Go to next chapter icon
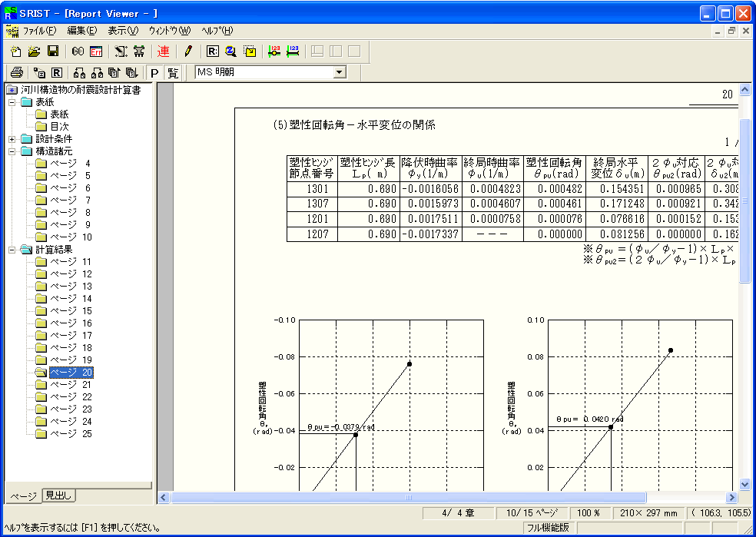The image size is (756, 537). (x=97, y=73)
